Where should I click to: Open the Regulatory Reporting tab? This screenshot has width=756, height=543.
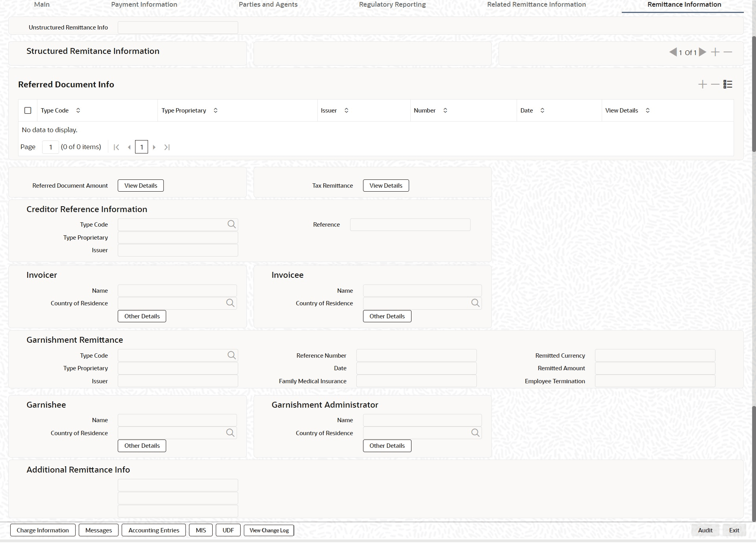coord(392,5)
